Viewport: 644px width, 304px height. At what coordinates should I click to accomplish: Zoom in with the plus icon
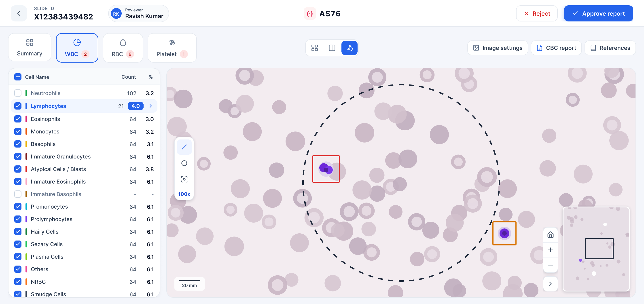[550, 250]
